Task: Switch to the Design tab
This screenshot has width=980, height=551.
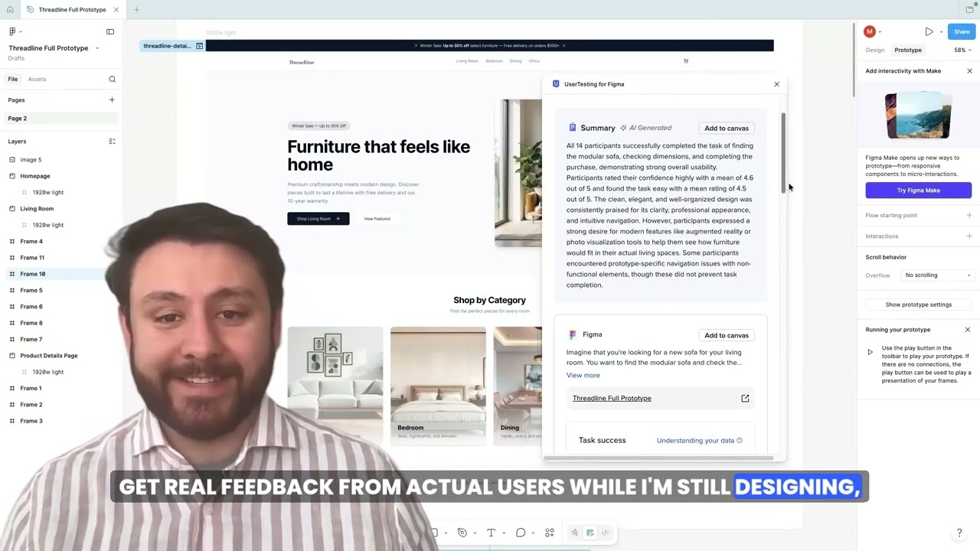Action: [x=875, y=50]
